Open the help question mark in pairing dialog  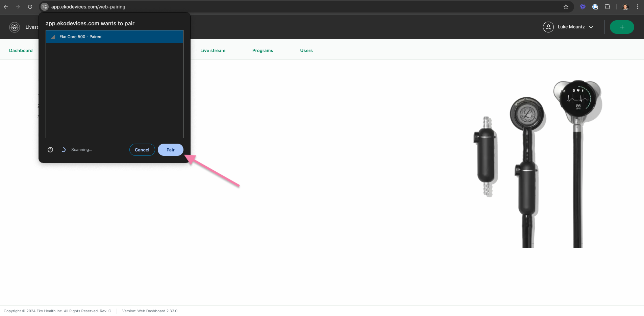coord(50,150)
